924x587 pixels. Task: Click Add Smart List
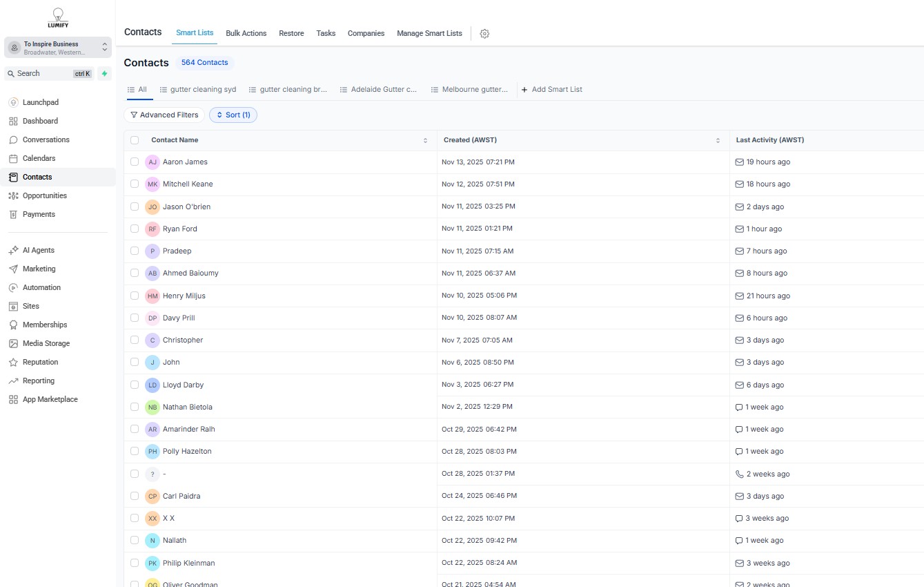(x=551, y=90)
